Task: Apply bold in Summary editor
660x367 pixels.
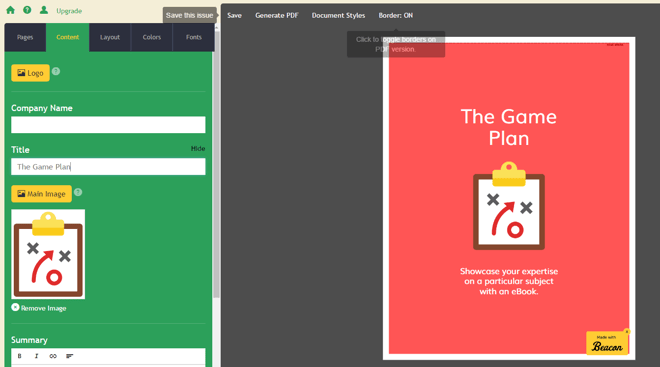Action: pos(19,356)
